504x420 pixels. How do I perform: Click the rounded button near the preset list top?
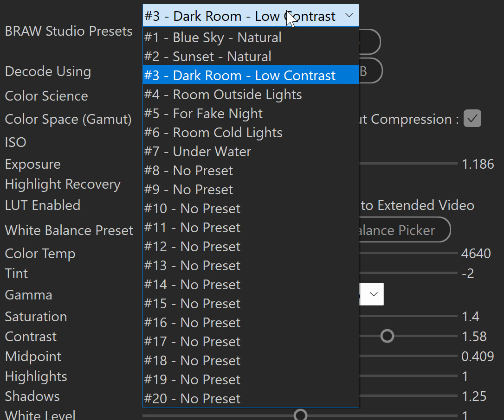click(x=370, y=41)
